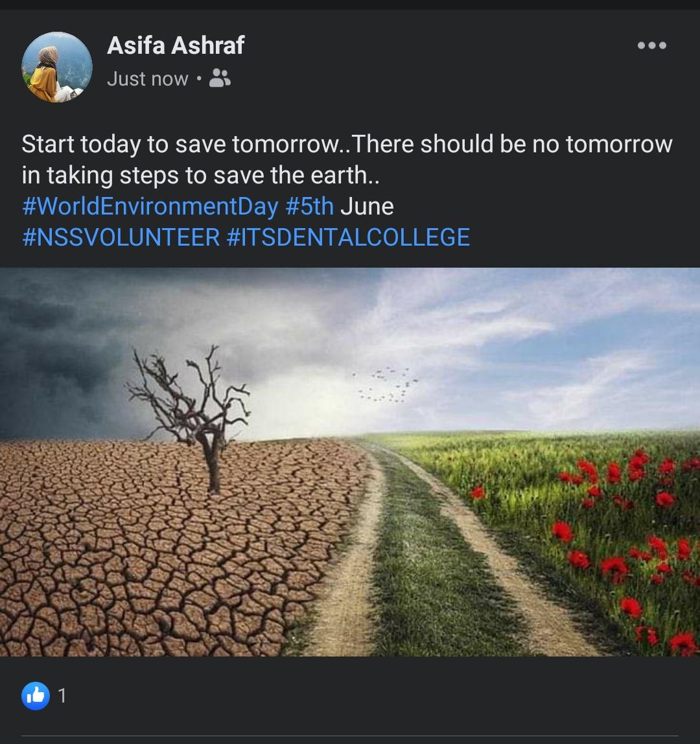Viewport: 700px width, 744px height.
Task: Click the "Just now" timestamp
Action: (147, 79)
